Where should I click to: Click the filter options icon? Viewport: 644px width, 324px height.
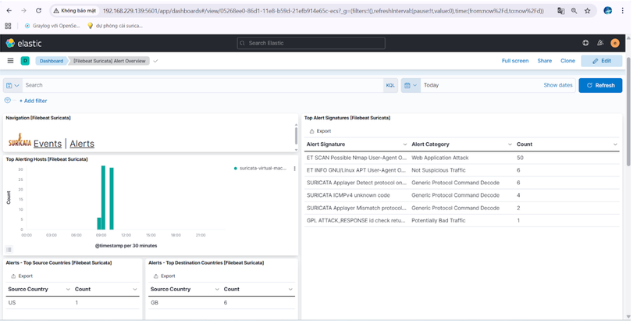(8, 100)
